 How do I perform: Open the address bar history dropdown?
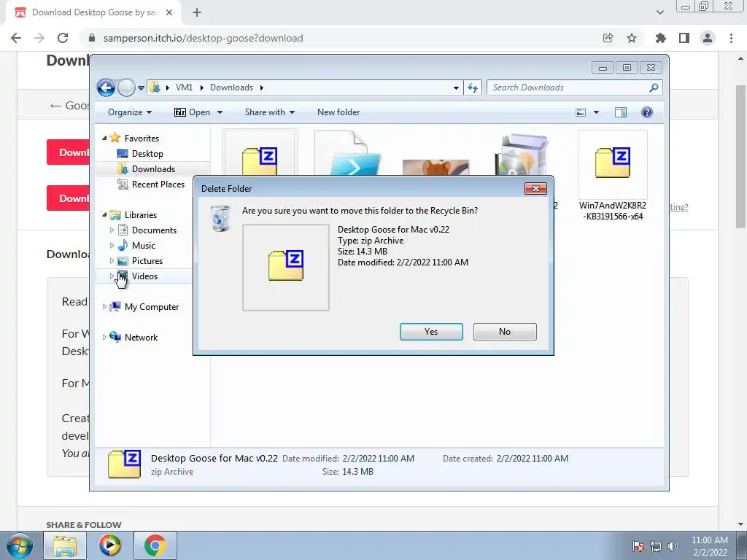click(x=456, y=87)
